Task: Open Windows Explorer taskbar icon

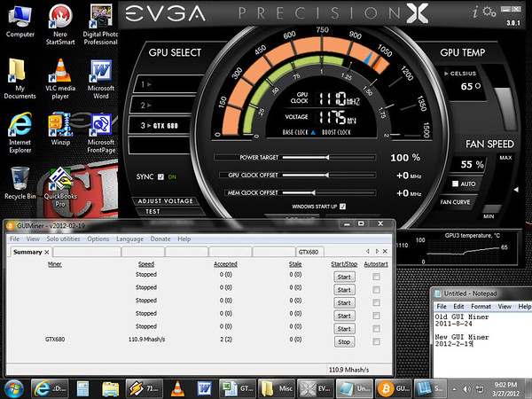Action: tap(110, 389)
